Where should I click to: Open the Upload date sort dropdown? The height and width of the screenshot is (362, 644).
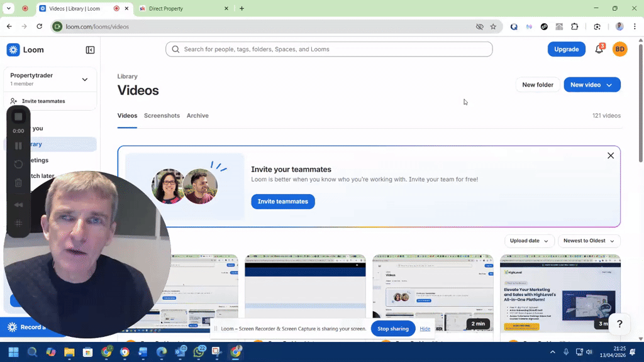coord(529,241)
